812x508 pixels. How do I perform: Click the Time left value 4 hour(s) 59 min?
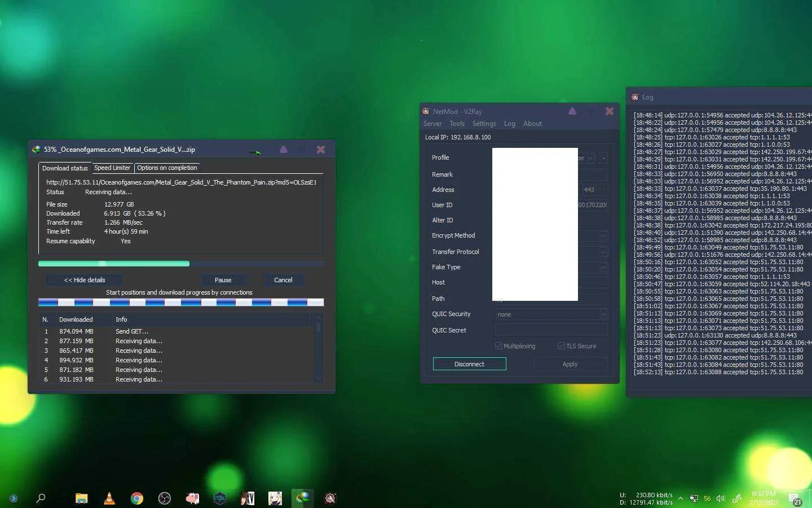(126, 231)
